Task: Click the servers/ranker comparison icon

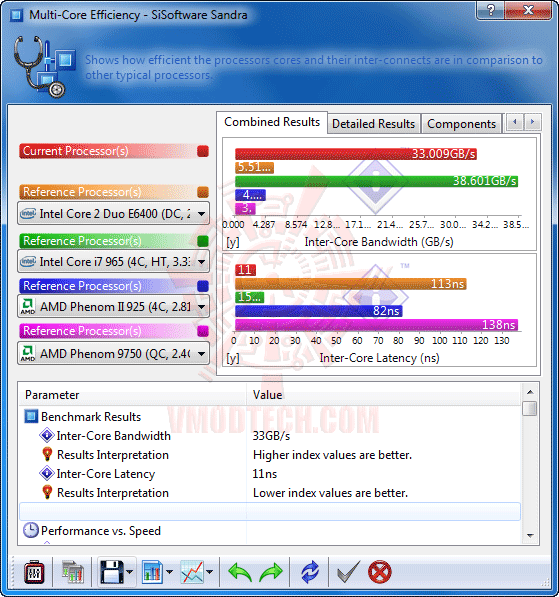Action: pos(73,572)
